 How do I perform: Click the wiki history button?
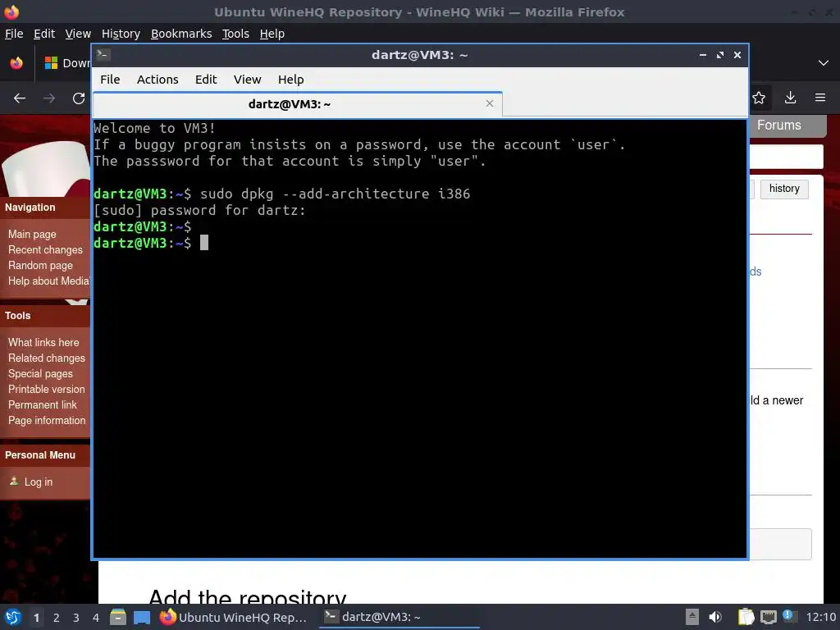pyautogui.click(x=784, y=189)
